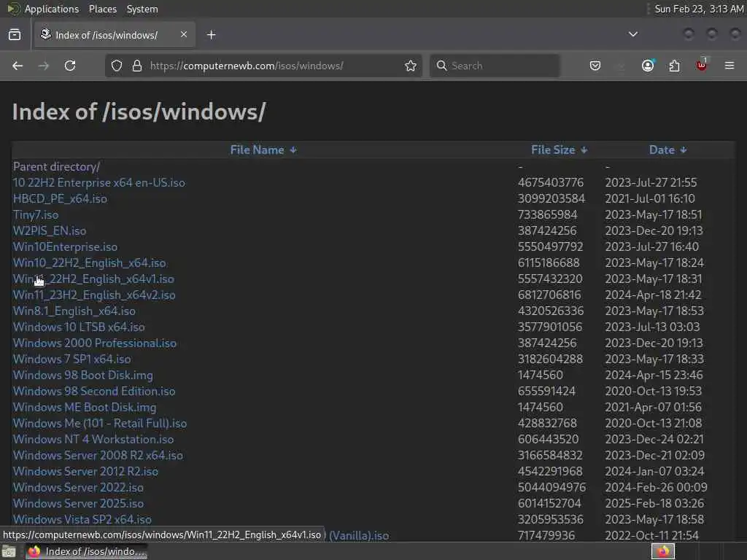747x560 pixels.
Task: Open the Tiny7.iso link
Action: coord(36,215)
